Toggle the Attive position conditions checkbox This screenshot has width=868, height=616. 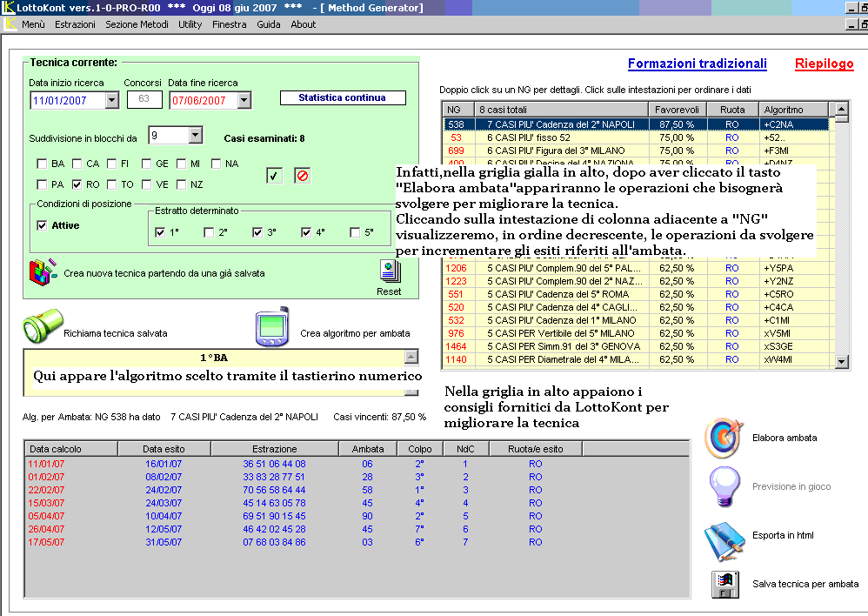click(42, 225)
